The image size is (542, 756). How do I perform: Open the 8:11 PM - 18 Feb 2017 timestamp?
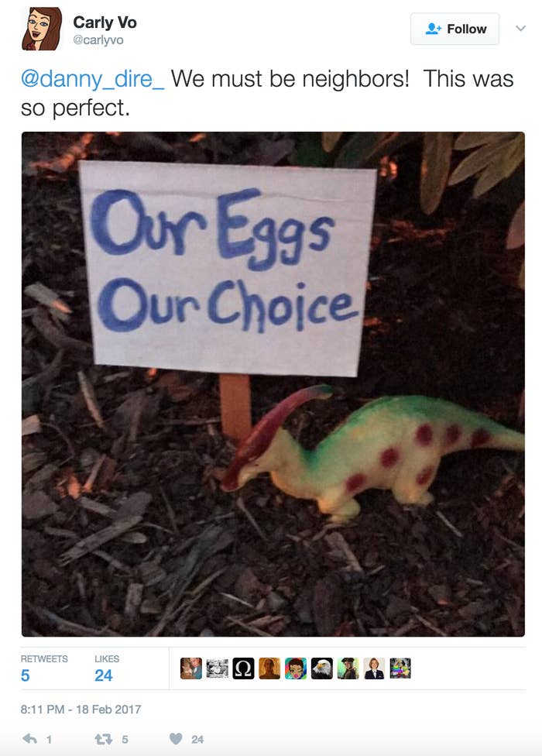(x=81, y=710)
